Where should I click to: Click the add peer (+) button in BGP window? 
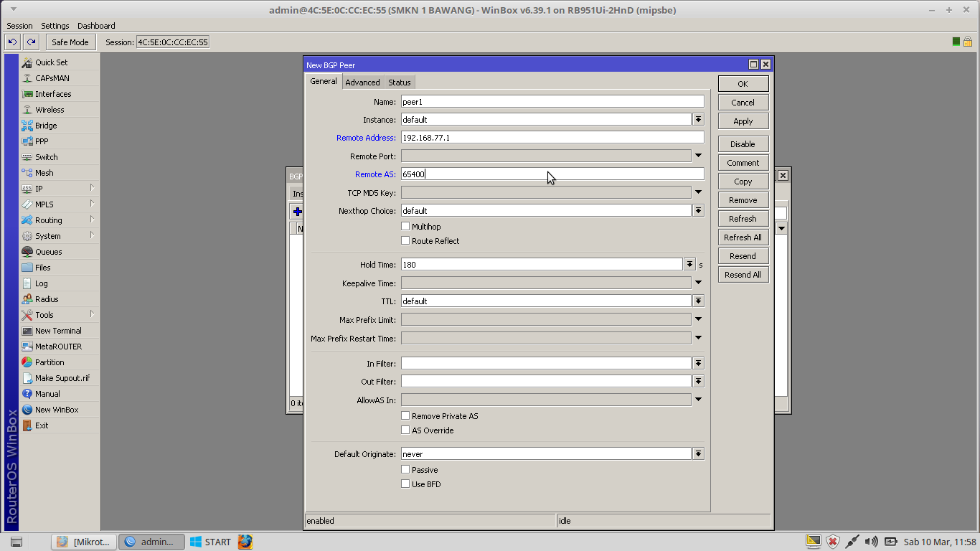click(x=297, y=210)
